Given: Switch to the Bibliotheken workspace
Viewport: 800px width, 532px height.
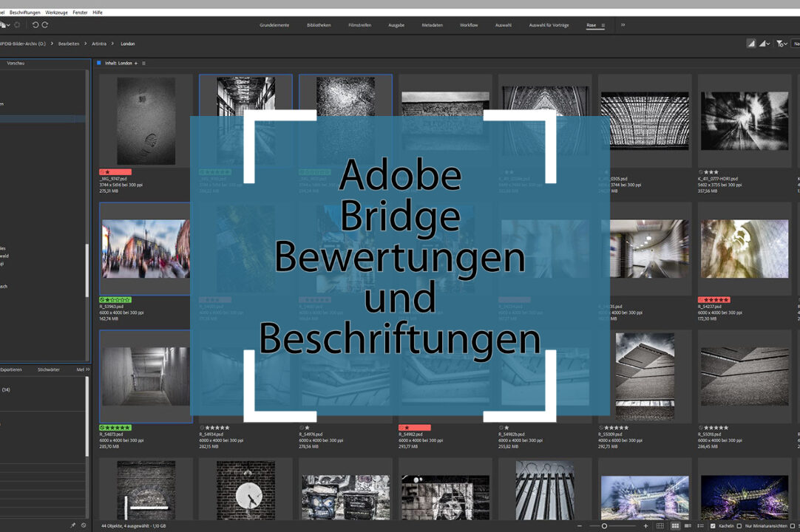Looking at the screenshot, I should [x=319, y=25].
